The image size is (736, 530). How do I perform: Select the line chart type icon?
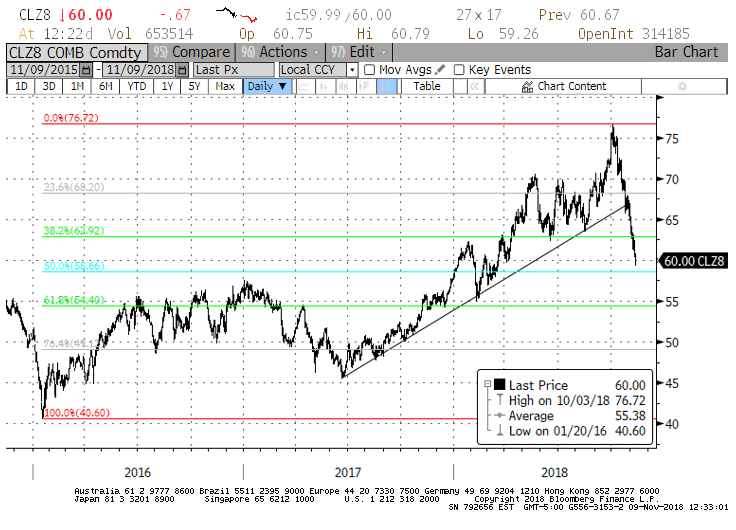pyautogui.click(x=304, y=87)
